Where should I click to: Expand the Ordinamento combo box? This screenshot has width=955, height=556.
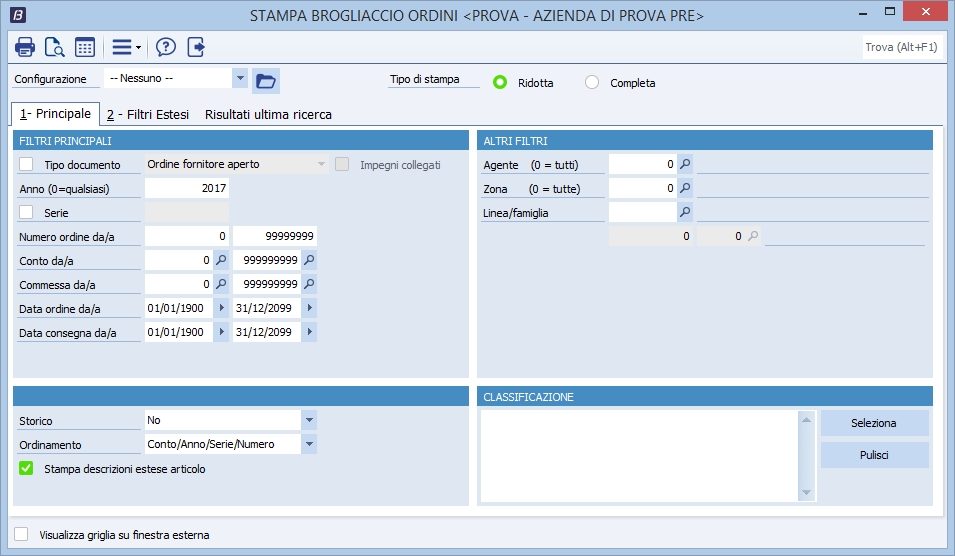pos(309,444)
